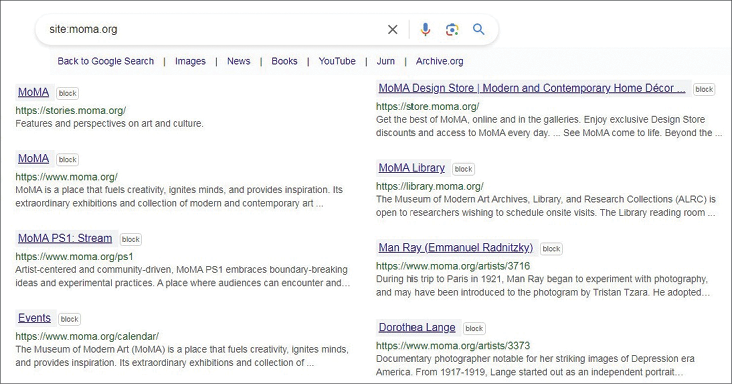Start voice search with the microphone icon
732x384 pixels.
(x=425, y=29)
